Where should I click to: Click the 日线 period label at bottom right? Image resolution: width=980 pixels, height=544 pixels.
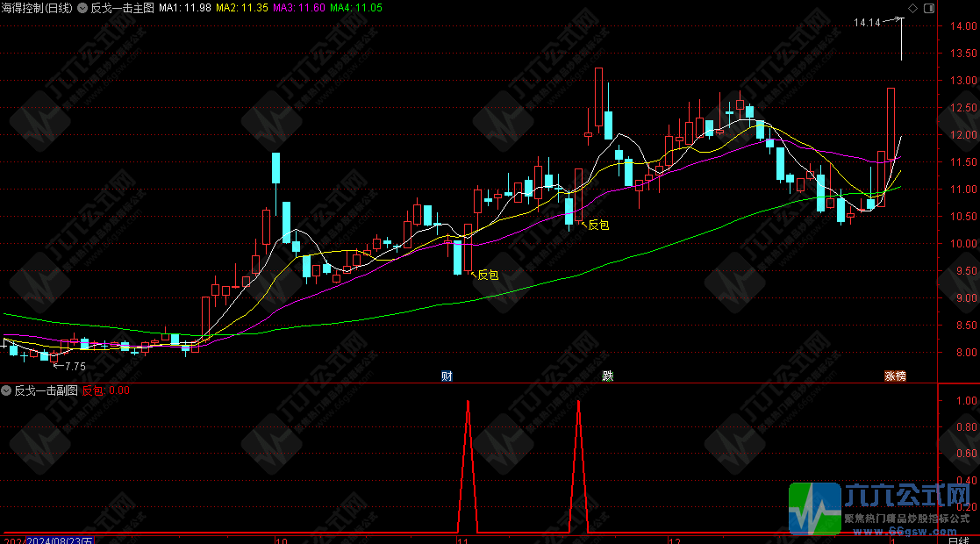(959, 540)
